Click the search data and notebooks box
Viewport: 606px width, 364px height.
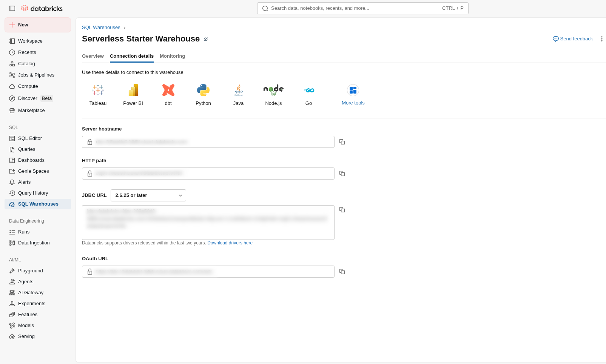(363, 8)
